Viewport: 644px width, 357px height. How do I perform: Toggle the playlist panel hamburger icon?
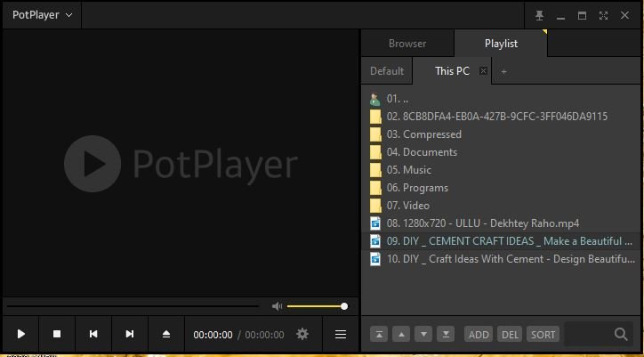click(x=341, y=335)
